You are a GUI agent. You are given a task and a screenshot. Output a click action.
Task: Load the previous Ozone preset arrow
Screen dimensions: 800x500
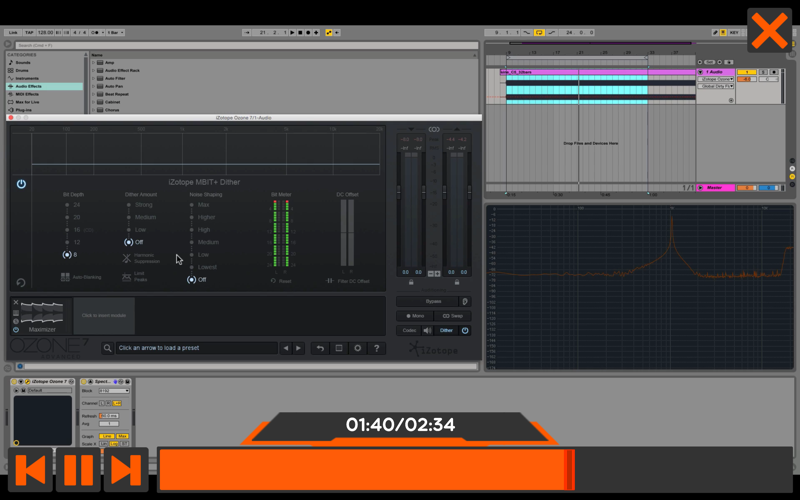(x=286, y=348)
